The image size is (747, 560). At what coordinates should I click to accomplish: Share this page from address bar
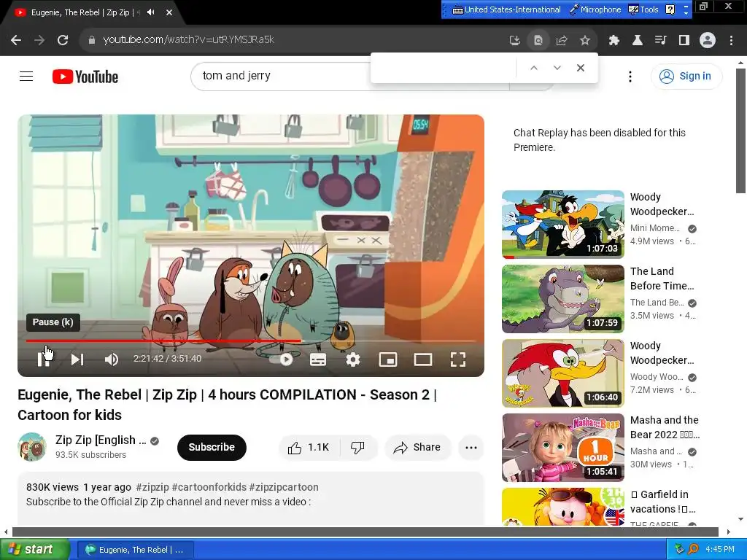pyautogui.click(x=561, y=41)
